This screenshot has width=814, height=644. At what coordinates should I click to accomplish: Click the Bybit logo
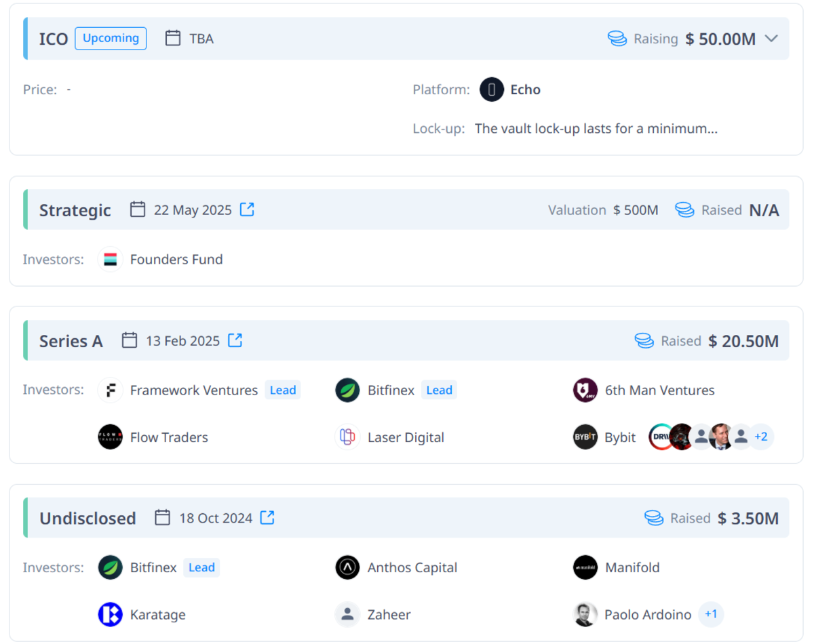(585, 437)
